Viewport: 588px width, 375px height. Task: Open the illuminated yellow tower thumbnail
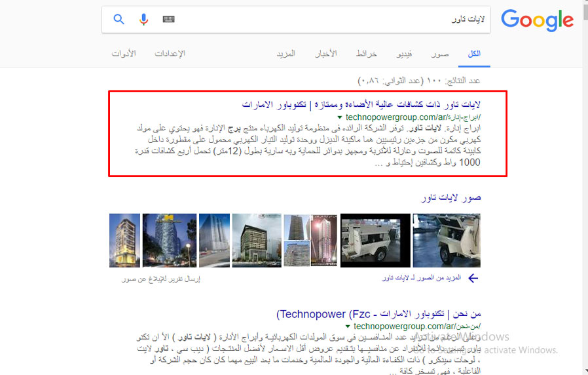[124, 241]
